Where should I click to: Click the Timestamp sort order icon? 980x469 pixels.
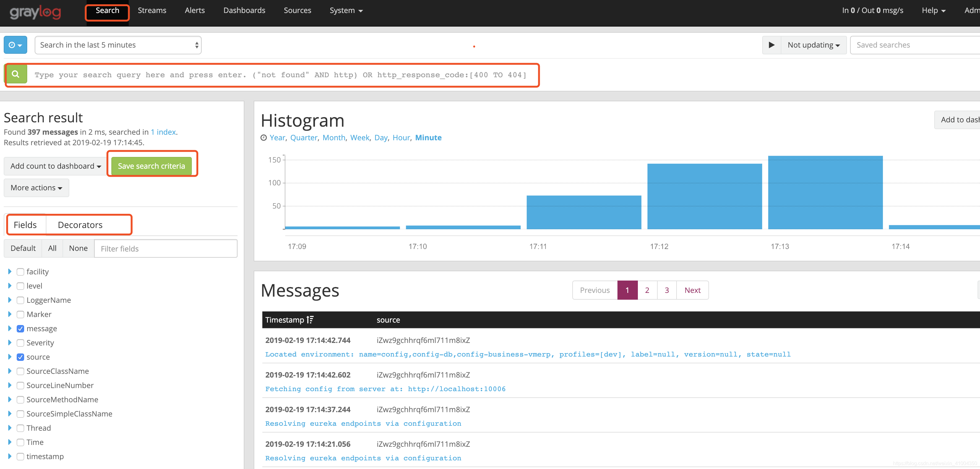310,320
